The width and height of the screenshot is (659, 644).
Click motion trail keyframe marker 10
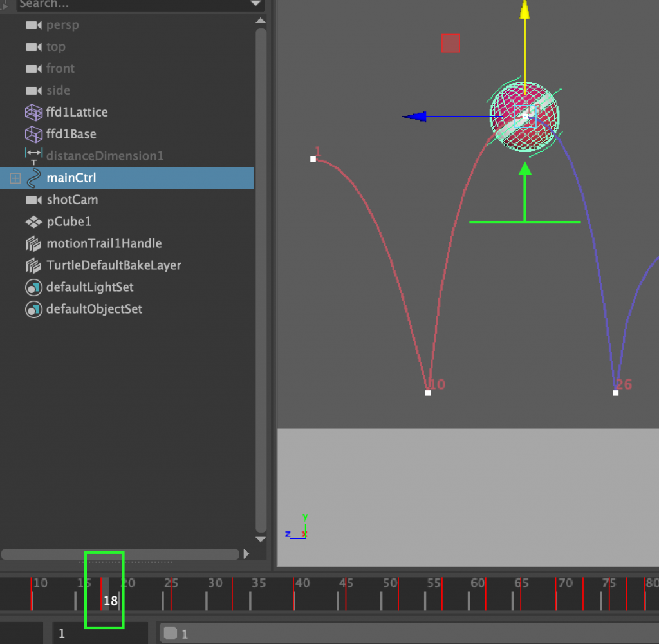pyautogui.click(x=427, y=392)
